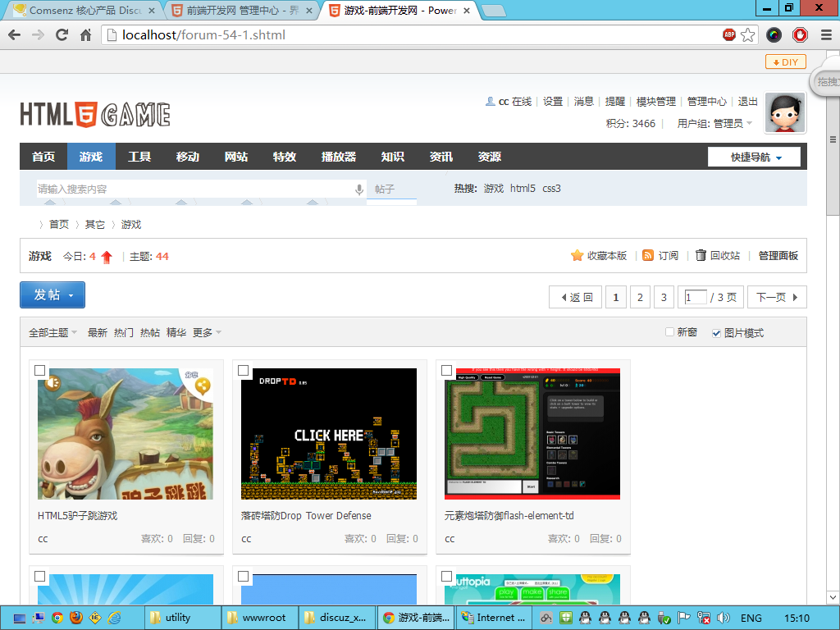Open the wwwroot folder taskbar button
Viewport: 840px width, 630px height.
[x=258, y=618]
